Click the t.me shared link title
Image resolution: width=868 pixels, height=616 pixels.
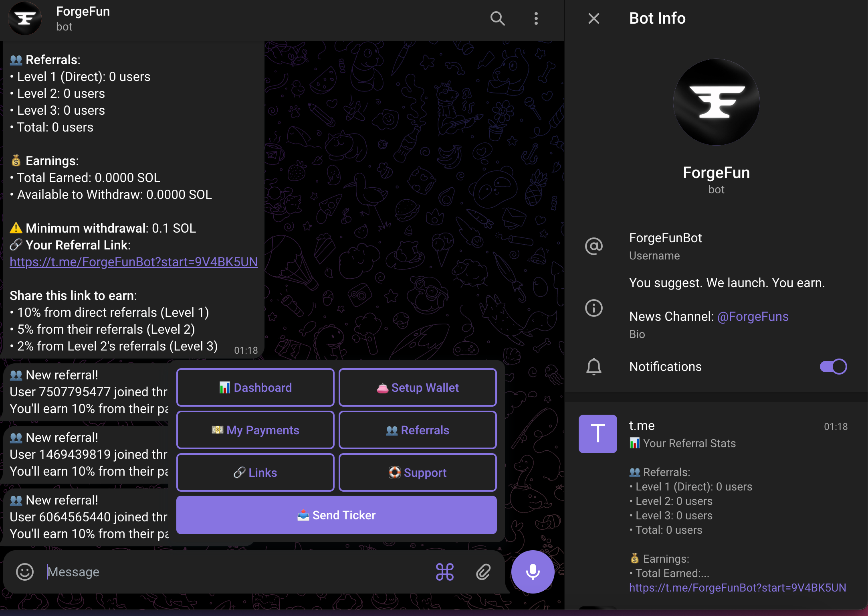(x=642, y=426)
